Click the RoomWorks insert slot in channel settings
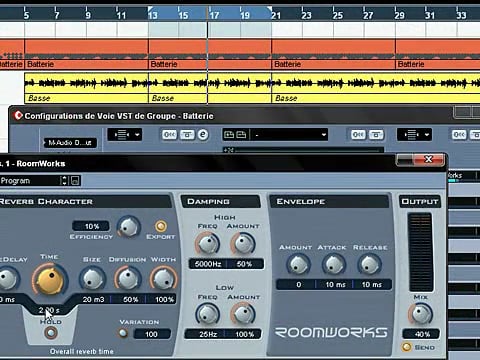The width and height of the screenshot is (480, 360). [462, 176]
